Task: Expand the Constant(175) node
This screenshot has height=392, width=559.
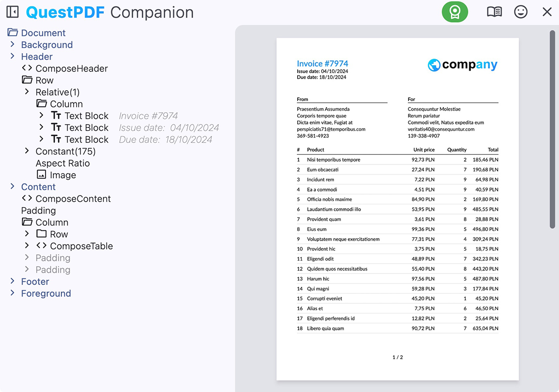Action: (27, 151)
